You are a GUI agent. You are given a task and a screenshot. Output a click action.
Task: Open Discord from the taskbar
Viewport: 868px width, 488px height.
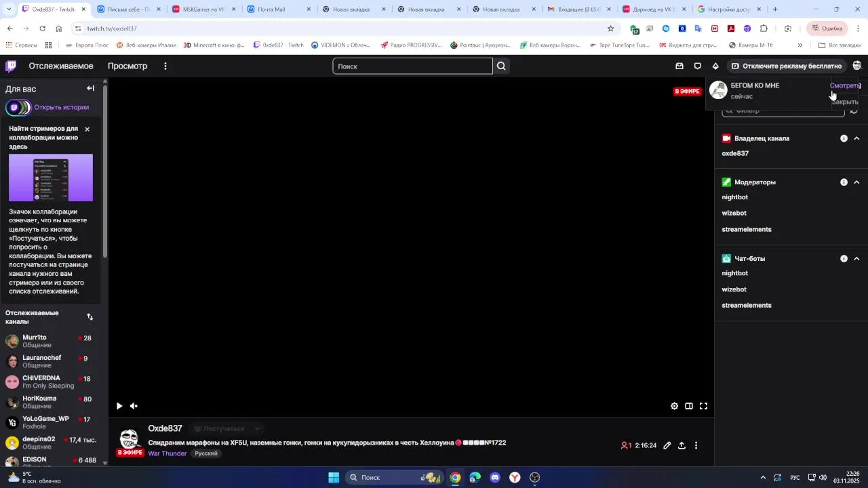pos(495,477)
